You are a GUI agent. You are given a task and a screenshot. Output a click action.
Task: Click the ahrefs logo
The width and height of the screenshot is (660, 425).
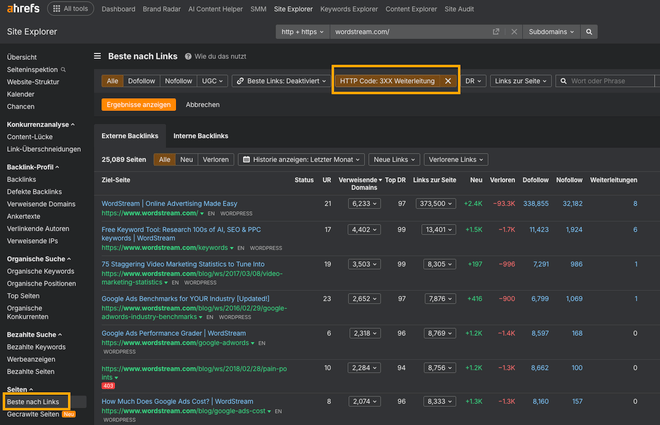23,8
